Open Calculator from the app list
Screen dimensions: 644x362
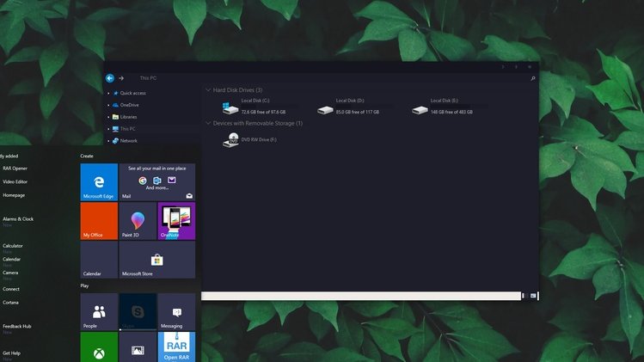click(13, 246)
